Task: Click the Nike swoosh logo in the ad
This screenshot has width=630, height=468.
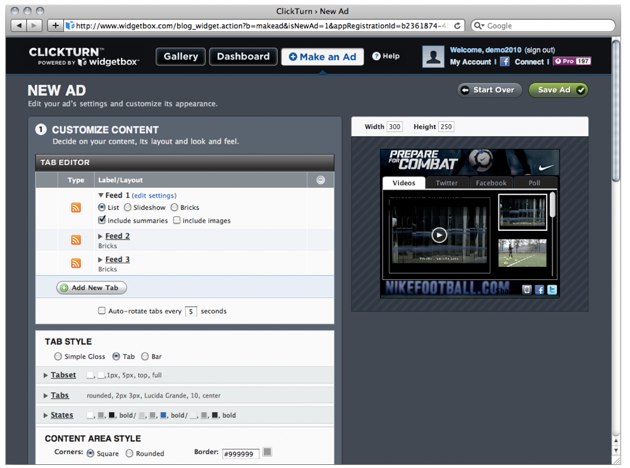Action: (x=546, y=167)
